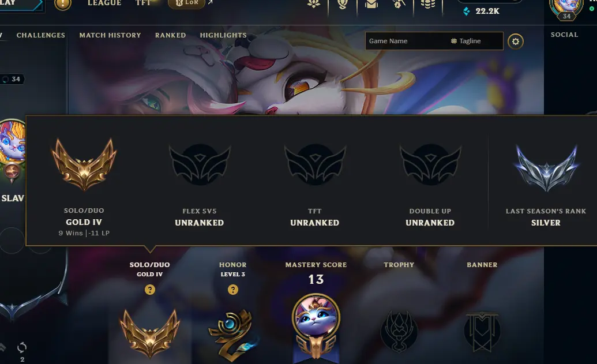The width and height of the screenshot is (597, 364).
Task: Click the refresh arrows icon at bottom left
Action: pos(22,347)
